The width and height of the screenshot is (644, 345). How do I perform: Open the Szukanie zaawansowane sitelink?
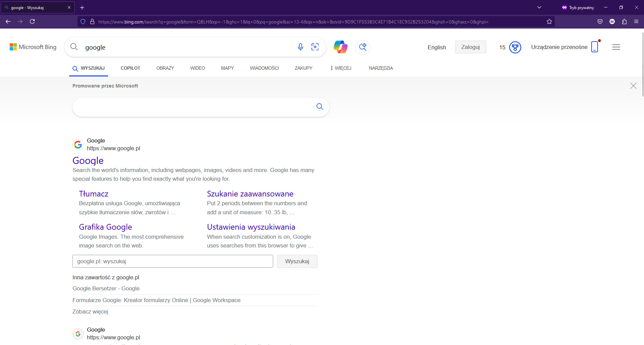coord(250,194)
